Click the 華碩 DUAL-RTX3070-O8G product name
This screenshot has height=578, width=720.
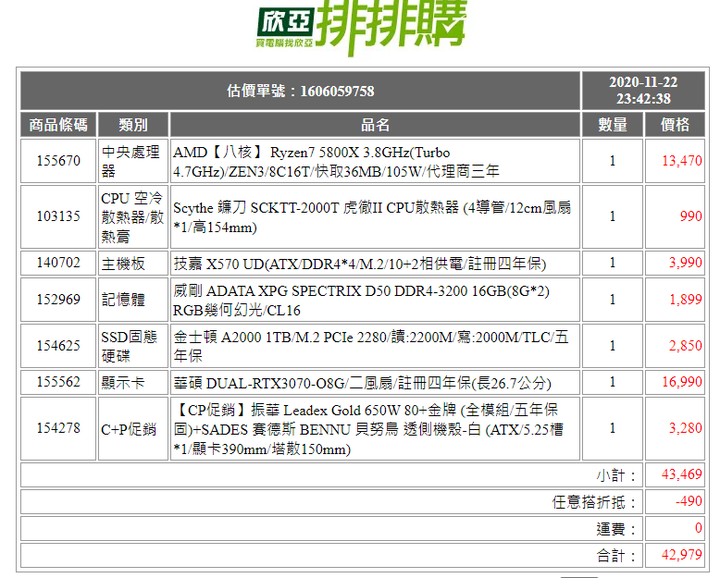click(362, 383)
